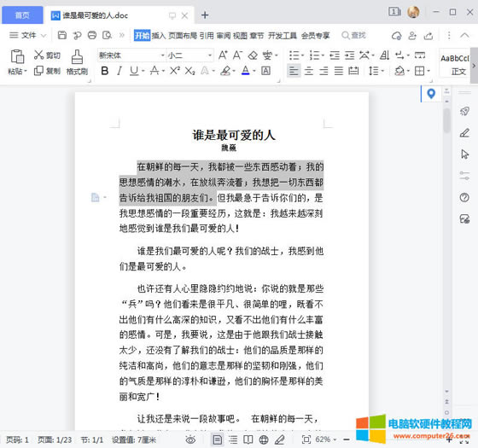Click the 查找 search field
The height and width of the screenshot is (448, 478).
click(x=353, y=35)
